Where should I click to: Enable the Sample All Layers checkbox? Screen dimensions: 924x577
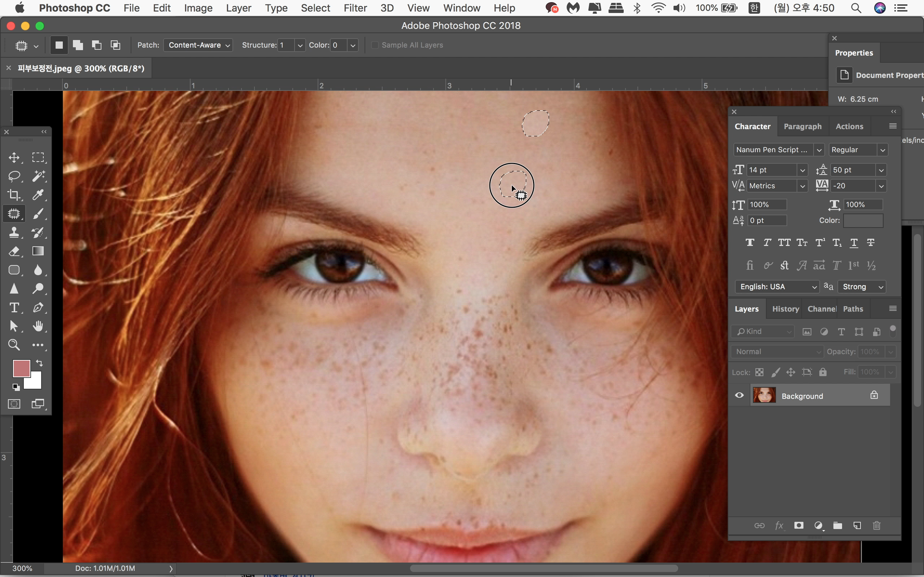tap(375, 45)
